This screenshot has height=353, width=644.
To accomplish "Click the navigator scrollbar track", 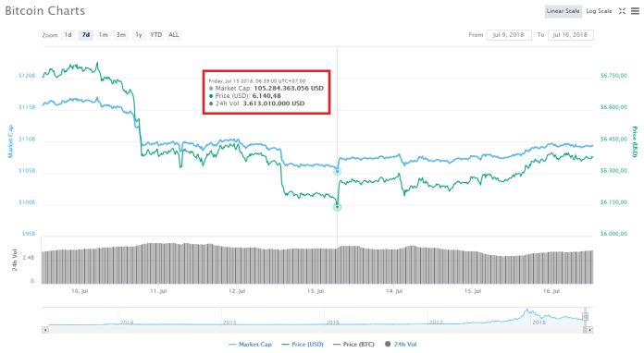I will (x=316, y=330).
